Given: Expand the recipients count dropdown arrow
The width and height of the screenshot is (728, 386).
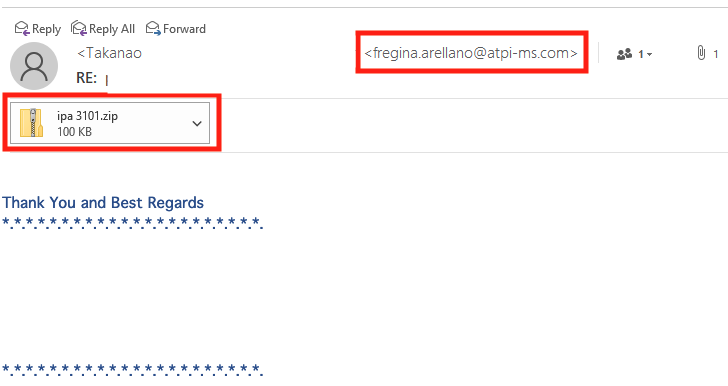Looking at the screenshot, I should (650, 55).
